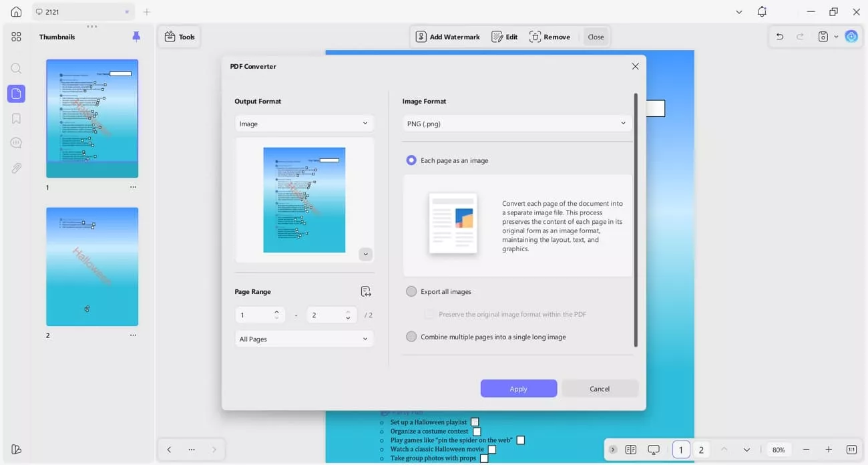The image size is (868, 465).
Task: Select the Bookmarks icon in the sidebar
Action: pos(16,118)
